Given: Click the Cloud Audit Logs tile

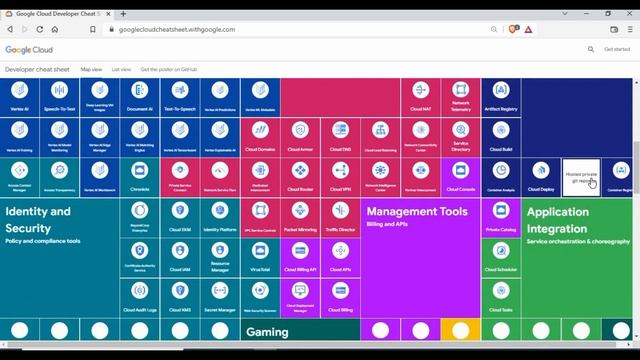Looking at the screenshot, I should 140,298.
